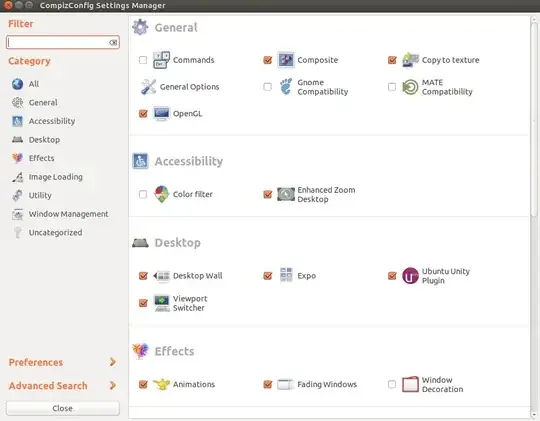Open the Ubuntu Unity Plugin icon
Screen dimensions: 540x421
[x=410, y=276]
